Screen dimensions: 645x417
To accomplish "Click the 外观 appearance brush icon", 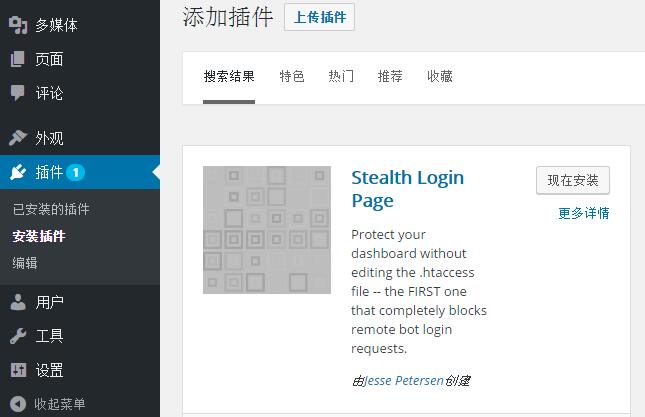I will pyautogui.click(x=18, y=138).
